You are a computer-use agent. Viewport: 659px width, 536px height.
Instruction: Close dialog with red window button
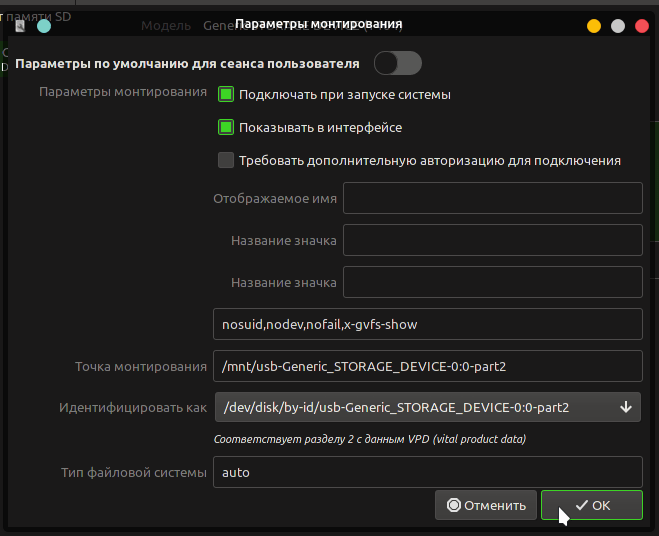tap(641, 26)
